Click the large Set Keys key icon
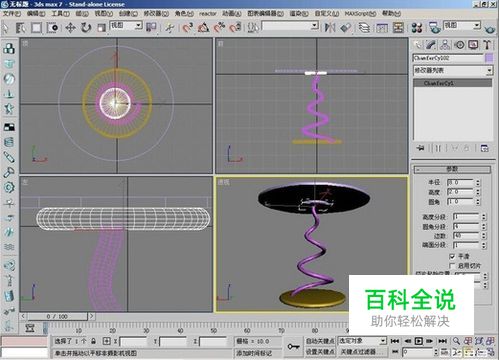 click(x=293, y=347)
